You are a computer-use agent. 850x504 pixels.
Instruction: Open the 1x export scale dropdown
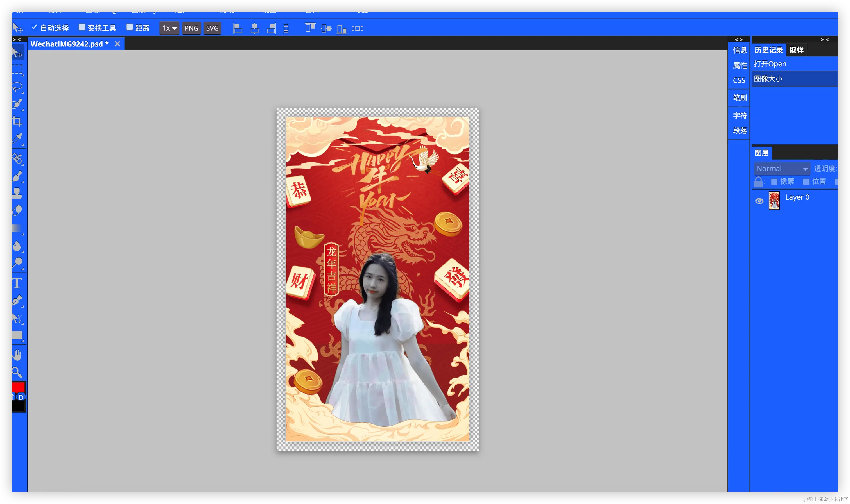pyautogui.click(x=169, y=28)
